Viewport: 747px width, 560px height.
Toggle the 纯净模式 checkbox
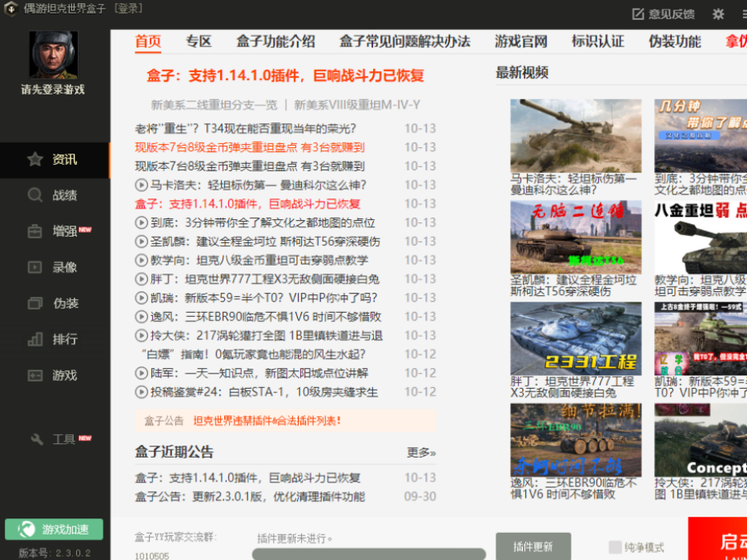615,546
